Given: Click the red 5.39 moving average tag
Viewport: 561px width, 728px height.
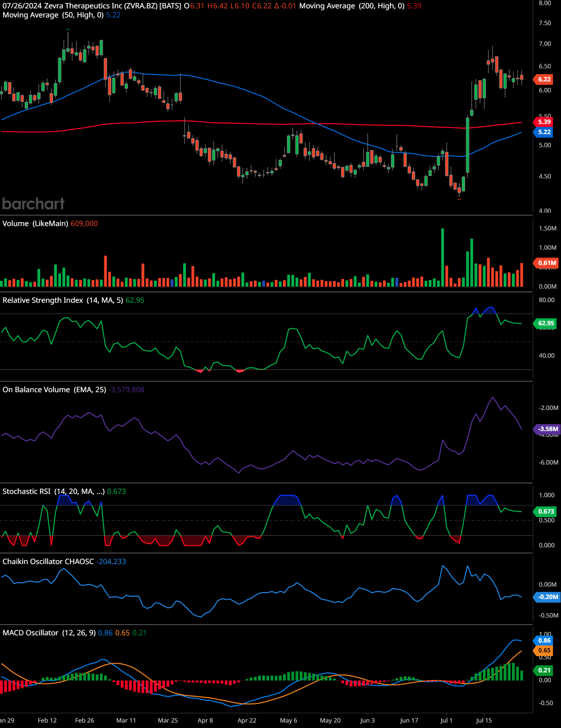Looking at the screenshot, I should click(544, 122).
